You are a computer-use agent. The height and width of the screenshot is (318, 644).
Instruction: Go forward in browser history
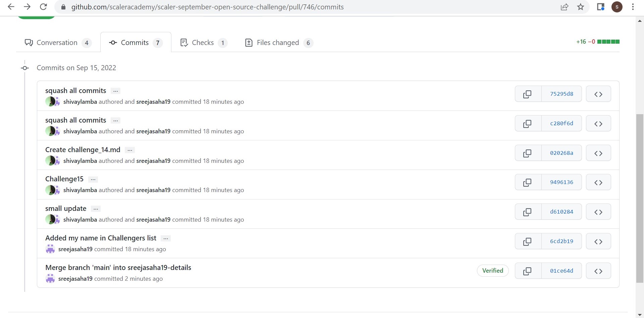tap(27, 7)
